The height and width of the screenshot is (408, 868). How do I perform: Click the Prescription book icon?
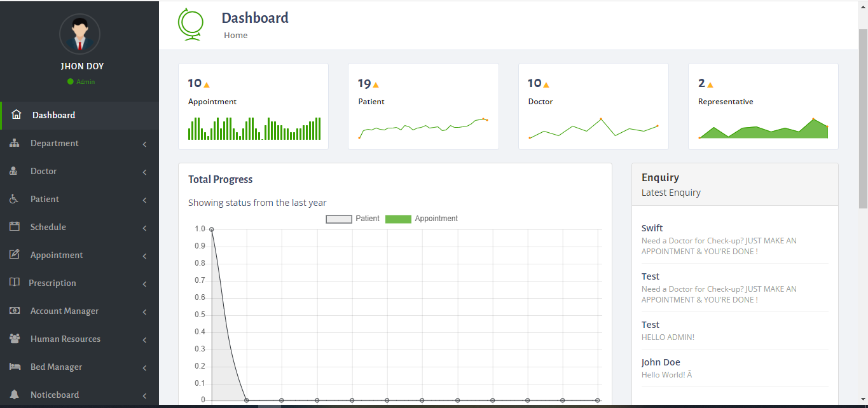pyautogui.click(x=15, y=283)
